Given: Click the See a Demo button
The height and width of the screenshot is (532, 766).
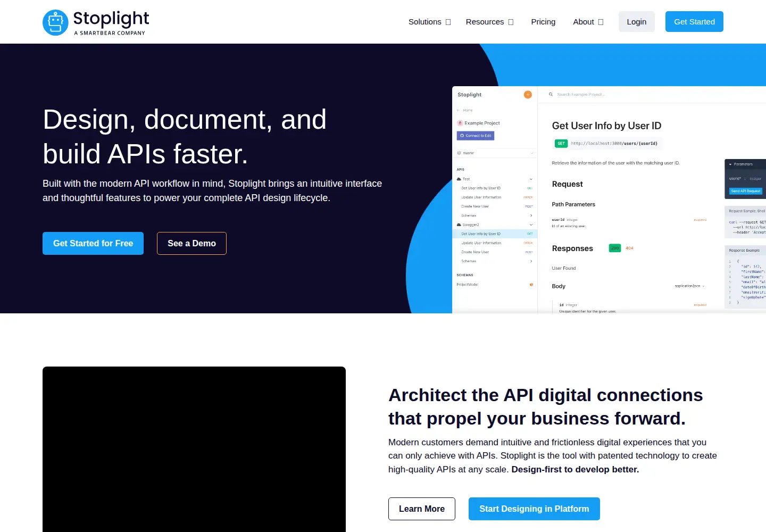Looking at the screenshot, I should point(191,244).
